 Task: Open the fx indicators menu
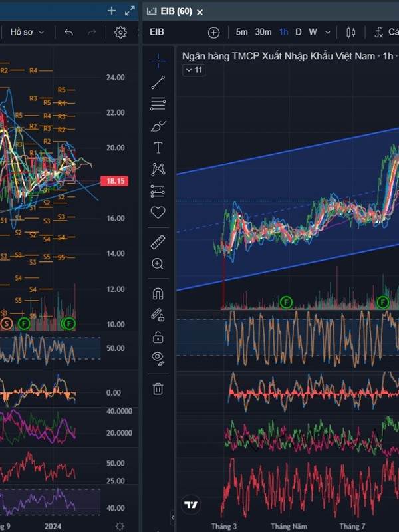[x=379, y=32]
